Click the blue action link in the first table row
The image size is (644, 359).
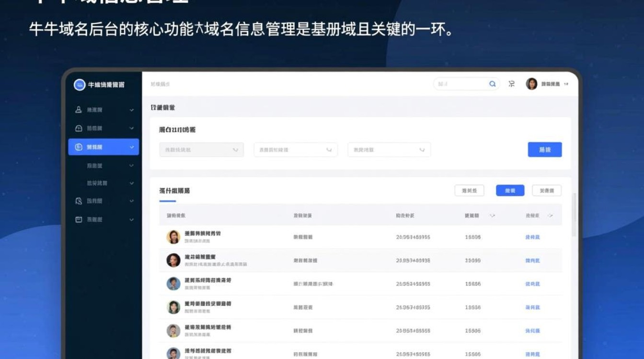coord(532,237)
